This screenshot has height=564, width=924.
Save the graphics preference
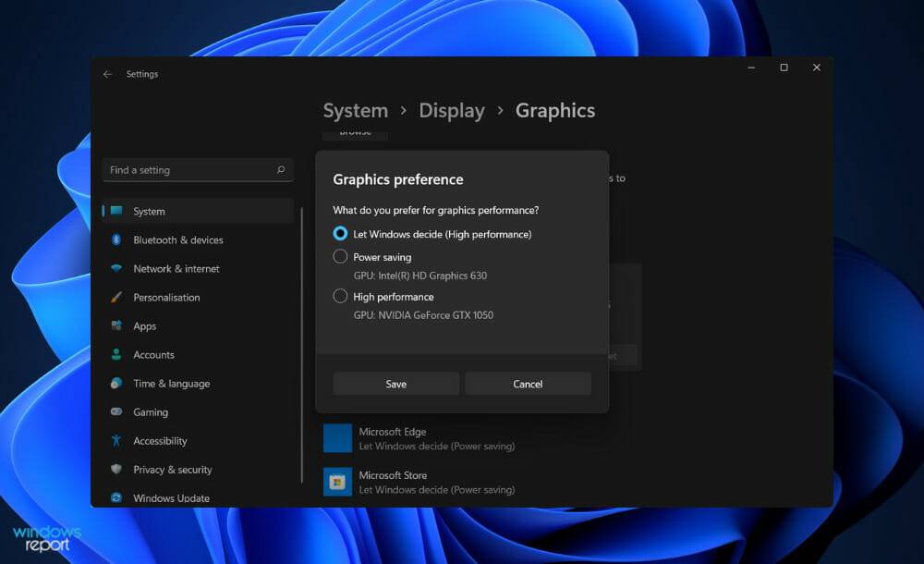(395, 383)
